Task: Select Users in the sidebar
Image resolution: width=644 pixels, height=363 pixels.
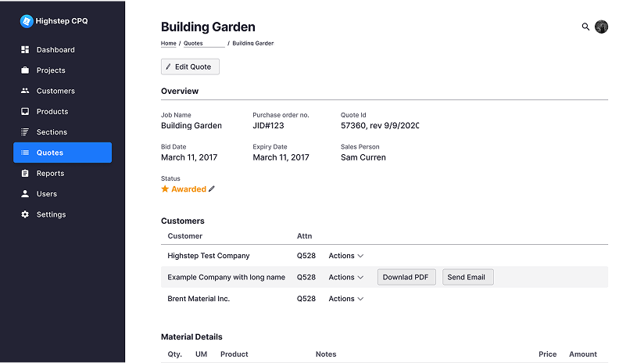Action: pyautogui.click(x=47, y=194)
